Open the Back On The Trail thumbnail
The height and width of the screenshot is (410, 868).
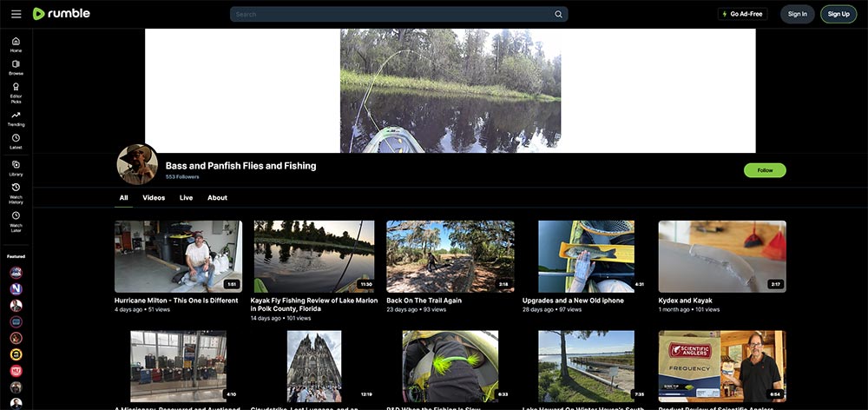[450, 256]
